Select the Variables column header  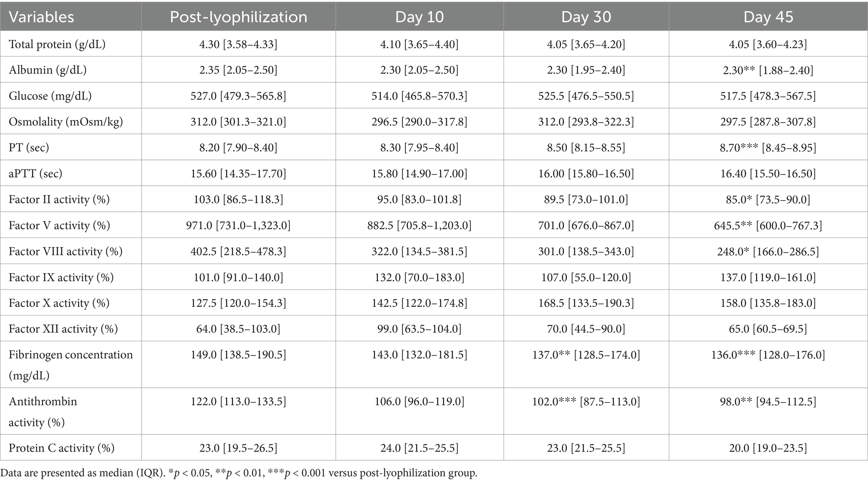point(41,17)
